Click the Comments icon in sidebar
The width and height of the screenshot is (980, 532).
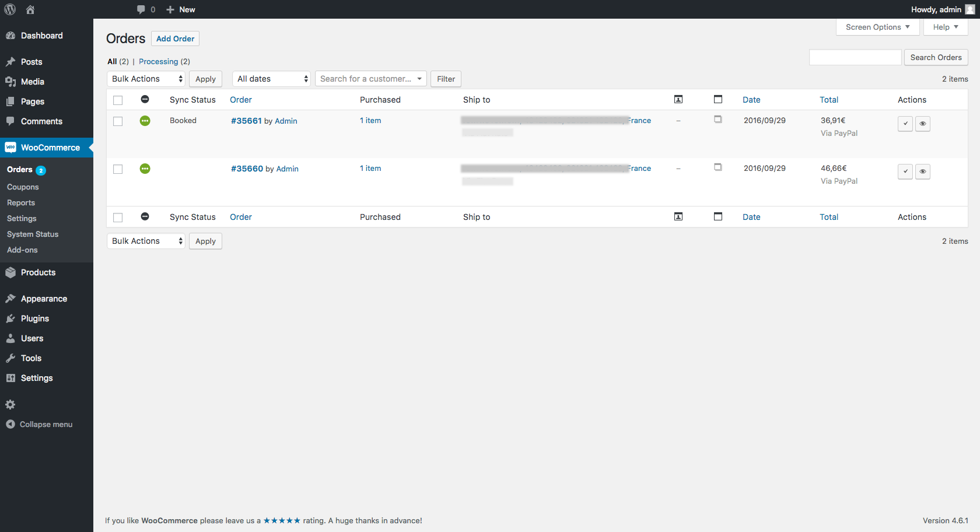click(x=10, y=121)
